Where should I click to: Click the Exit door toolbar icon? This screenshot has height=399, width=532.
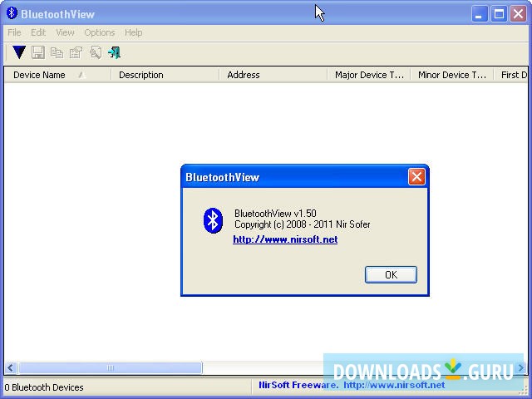coord(115,52)
